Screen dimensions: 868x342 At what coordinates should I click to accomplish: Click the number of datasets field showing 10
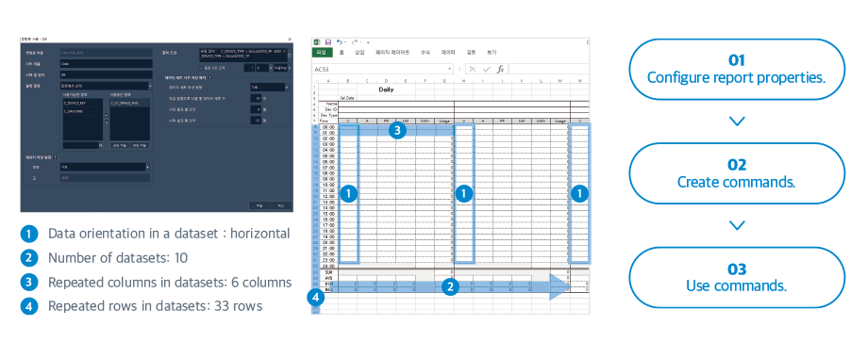(x=256, y=98)
